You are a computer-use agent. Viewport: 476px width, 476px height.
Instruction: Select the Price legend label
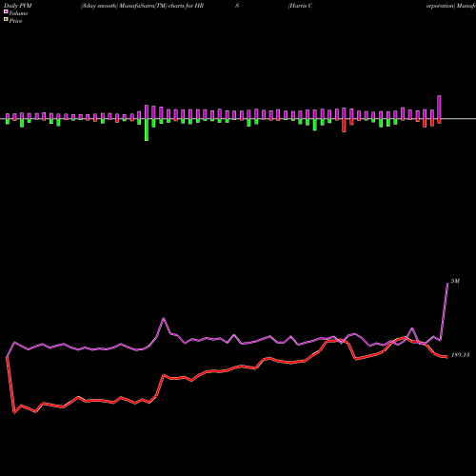tap(15, 21)
